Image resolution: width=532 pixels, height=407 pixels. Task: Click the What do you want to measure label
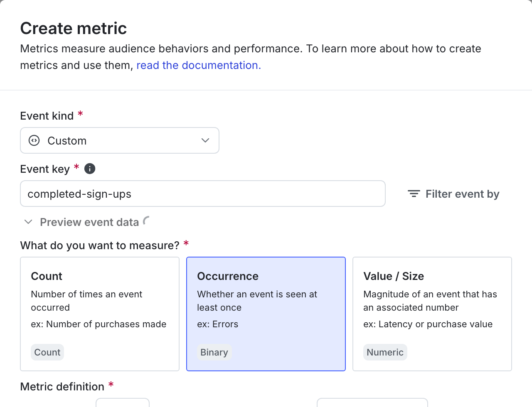point(100,245)
